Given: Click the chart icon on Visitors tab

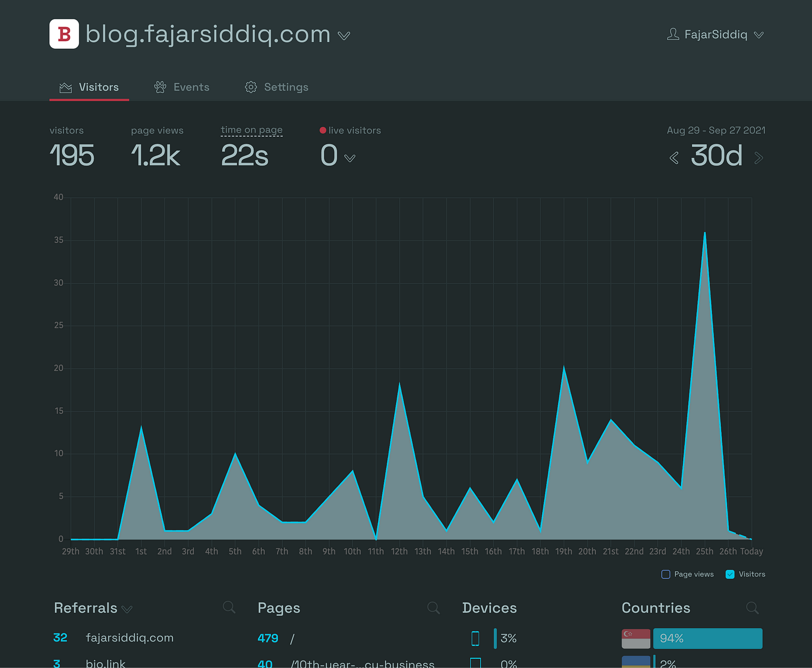Looking at the screenshot, I should 66,88.
